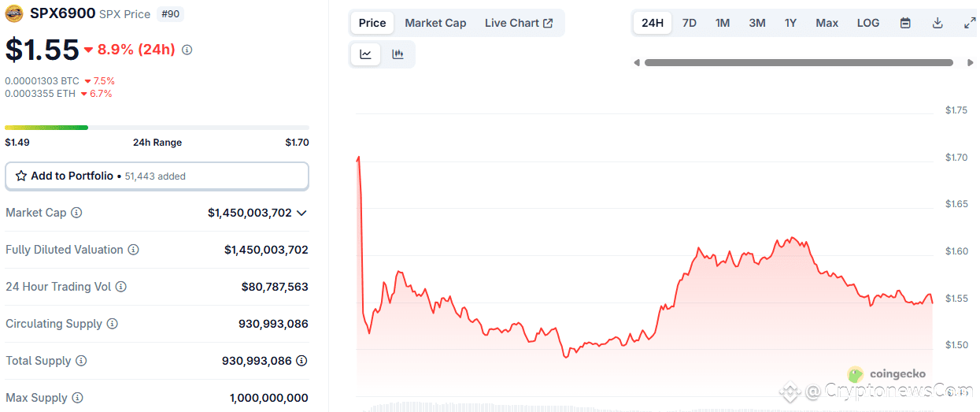Select the 24H time range

tap(653, 23)
